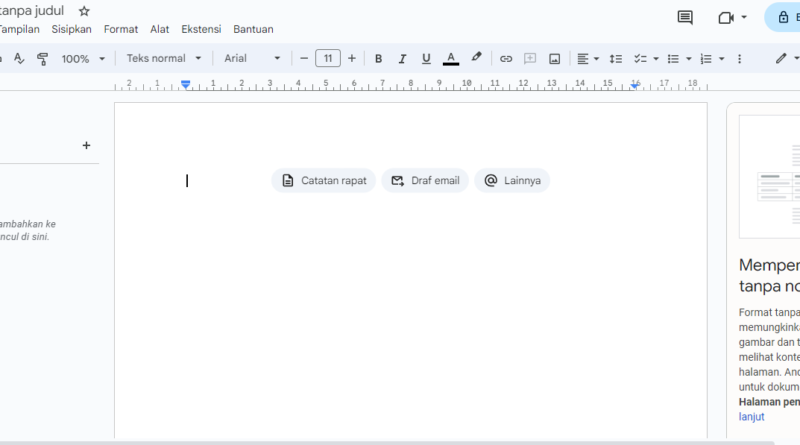
Task: Open line and paragraph spacing
Action: (616, 59)
